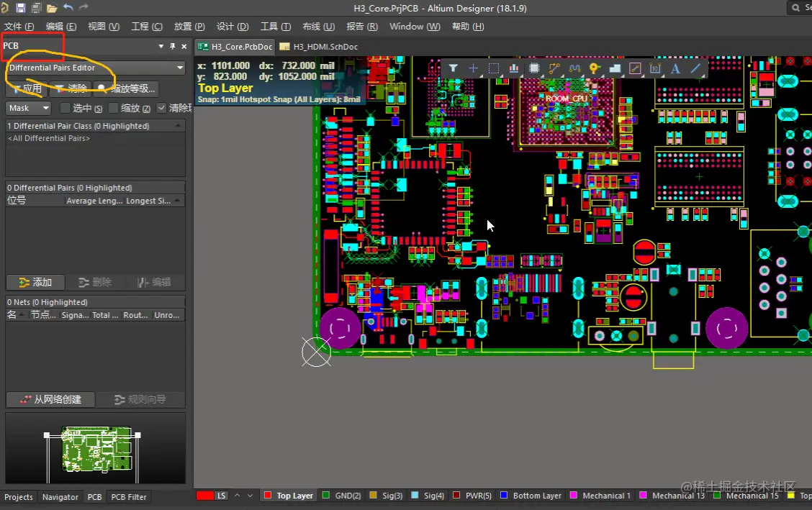
Task: Uncheck the 清除 existing checkbox
Action: [161, 108]
